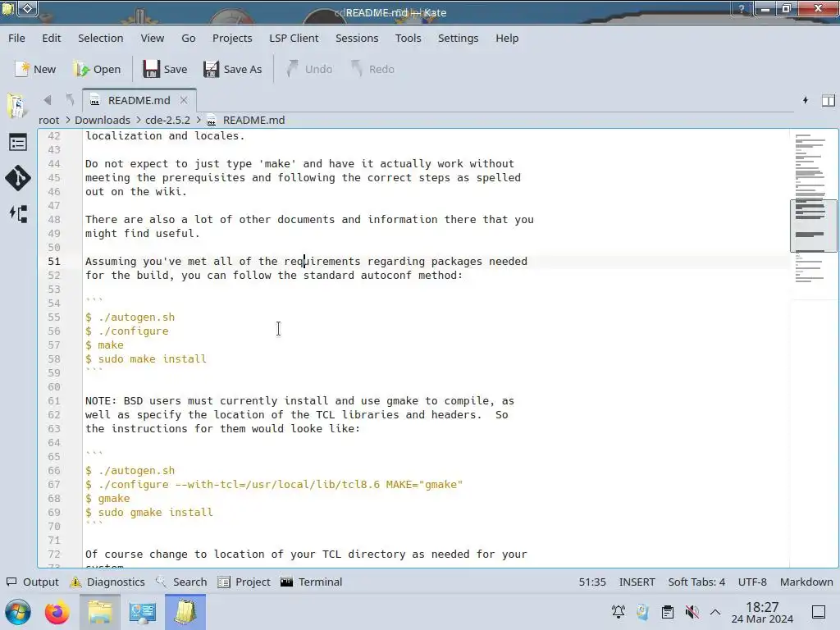Click line number 55 in the gutter
This screenshot has width=840, height=630.
(x=54, y=317)
